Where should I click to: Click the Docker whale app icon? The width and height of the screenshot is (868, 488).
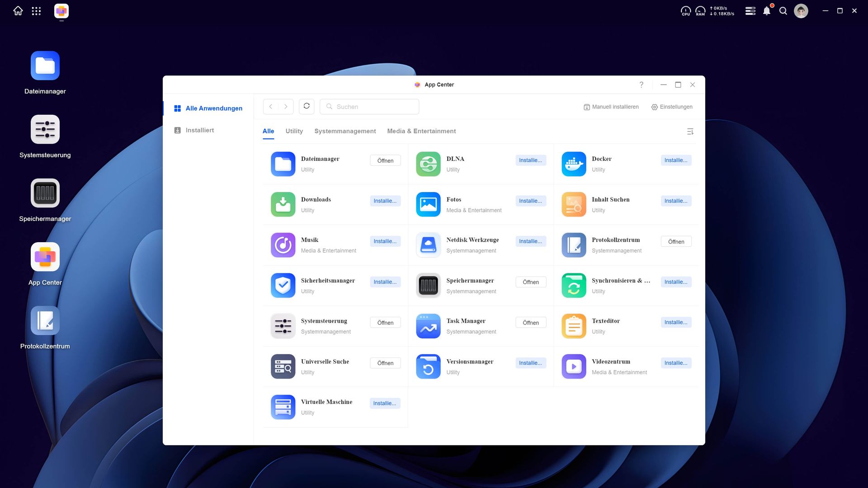(x=574, y=164)
